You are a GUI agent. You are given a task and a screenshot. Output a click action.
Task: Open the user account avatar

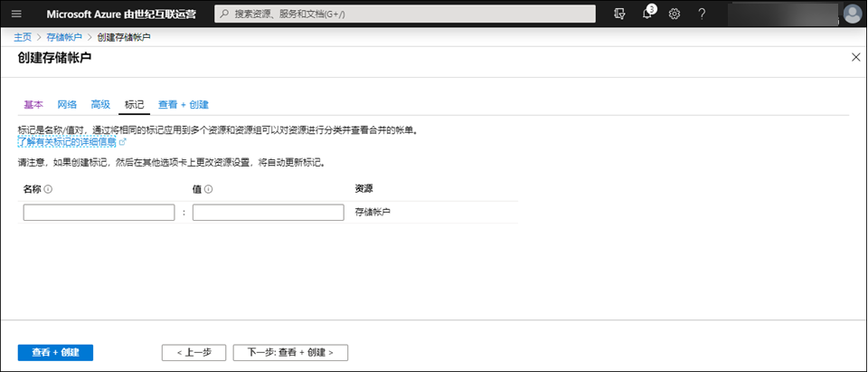(x=852, y=14)
